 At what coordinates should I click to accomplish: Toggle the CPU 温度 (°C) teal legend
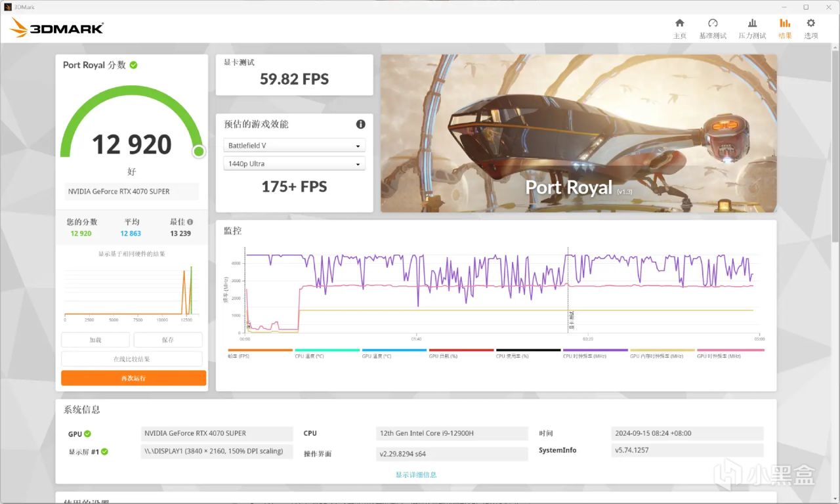[x=327, y=353]
